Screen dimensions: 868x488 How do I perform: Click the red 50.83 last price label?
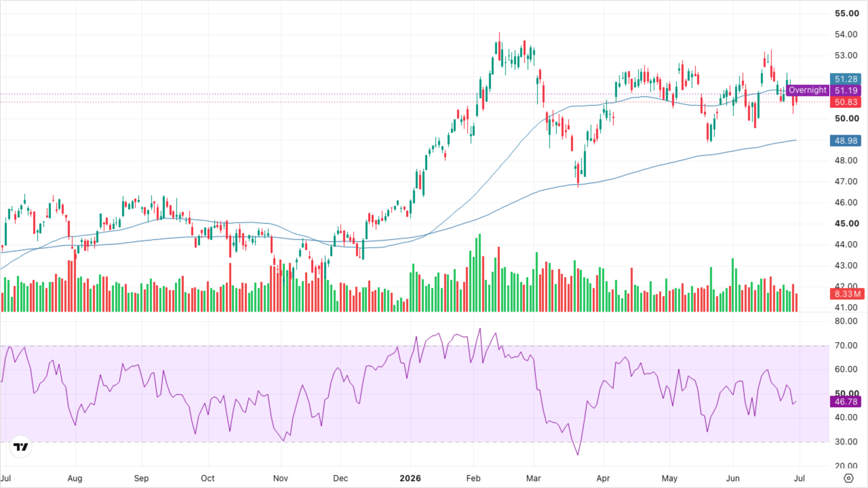pyautogui.click(x=846, y=102)
